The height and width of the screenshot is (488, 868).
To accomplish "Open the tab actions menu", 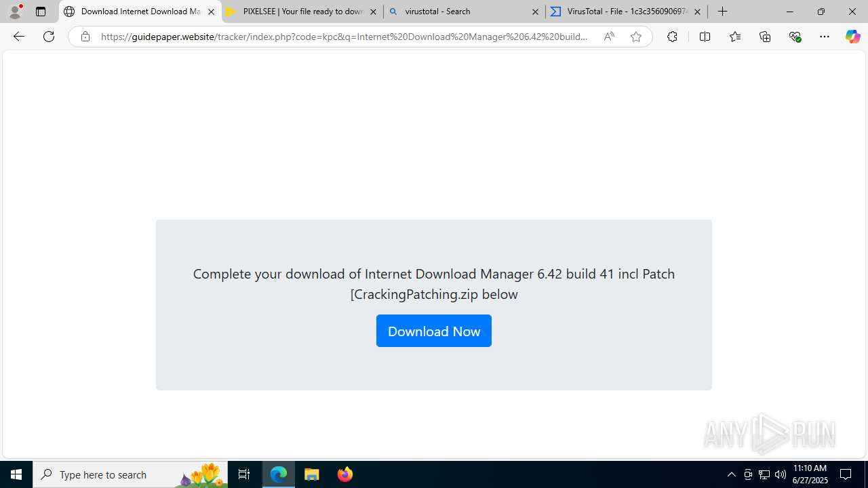I will [x=41, y=12].
